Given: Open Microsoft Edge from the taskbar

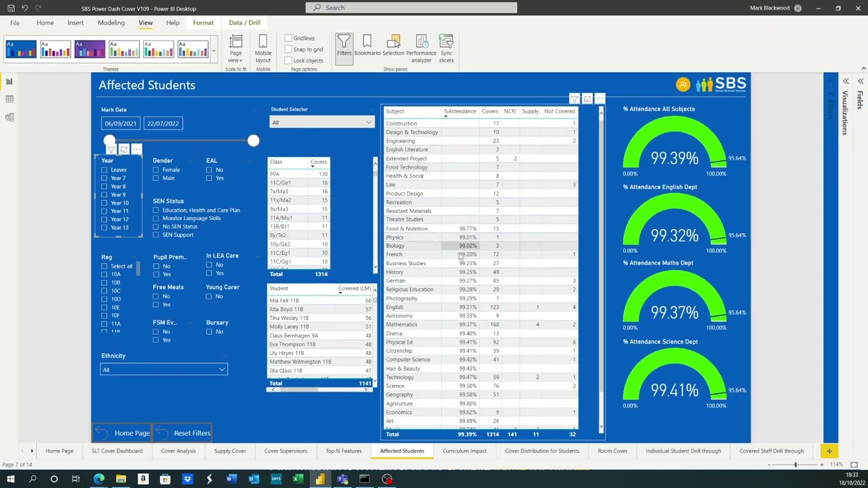Looking at the screenshot, I should (x=99, y=479).
